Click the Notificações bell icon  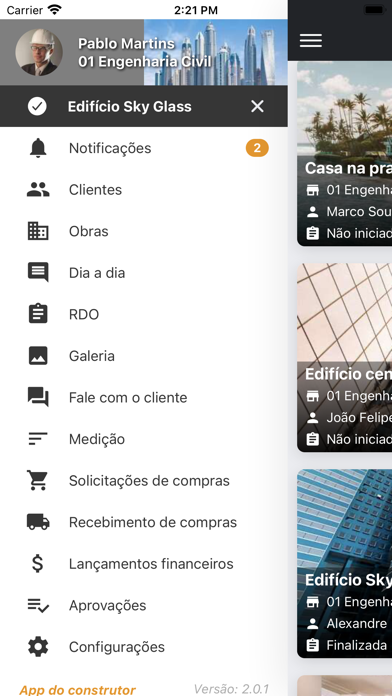click(x=38, y=148)
